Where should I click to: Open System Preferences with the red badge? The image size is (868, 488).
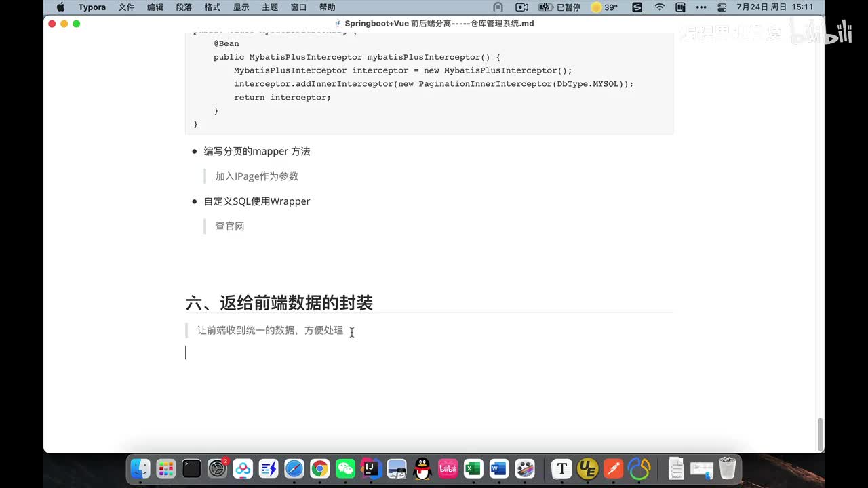click(218, 468)
